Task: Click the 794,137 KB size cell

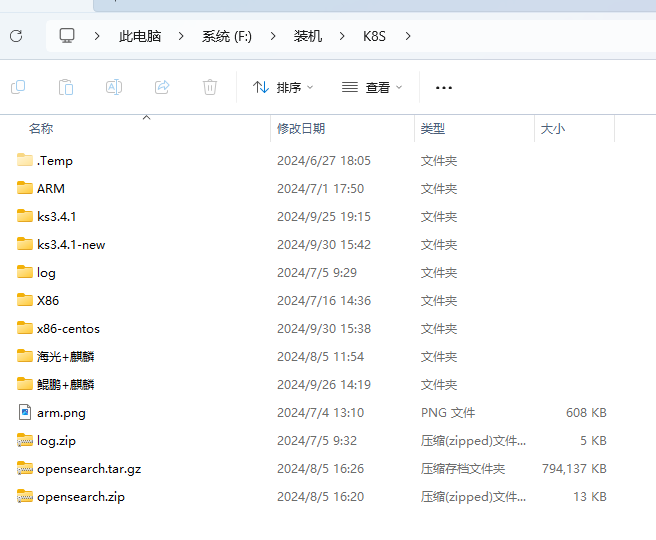Action: (574, 469)
